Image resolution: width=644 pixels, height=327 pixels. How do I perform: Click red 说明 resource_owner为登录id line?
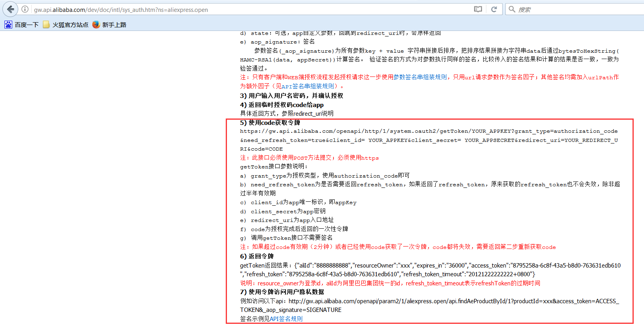(390, 283)
